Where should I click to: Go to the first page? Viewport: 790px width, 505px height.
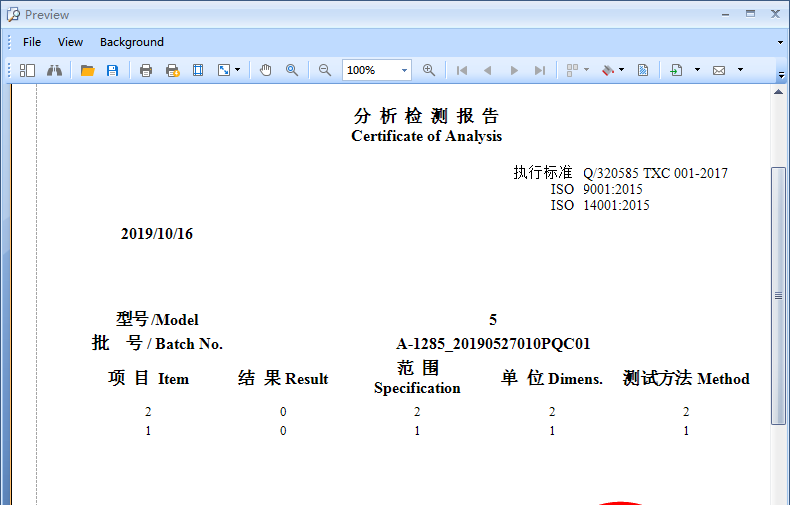[462, 70]
